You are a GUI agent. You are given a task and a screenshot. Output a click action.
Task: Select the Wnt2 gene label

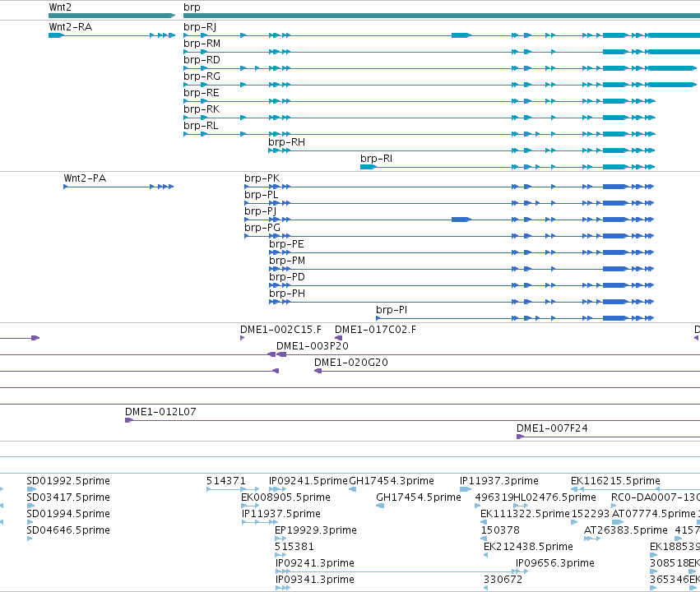[x=60, y=7]
